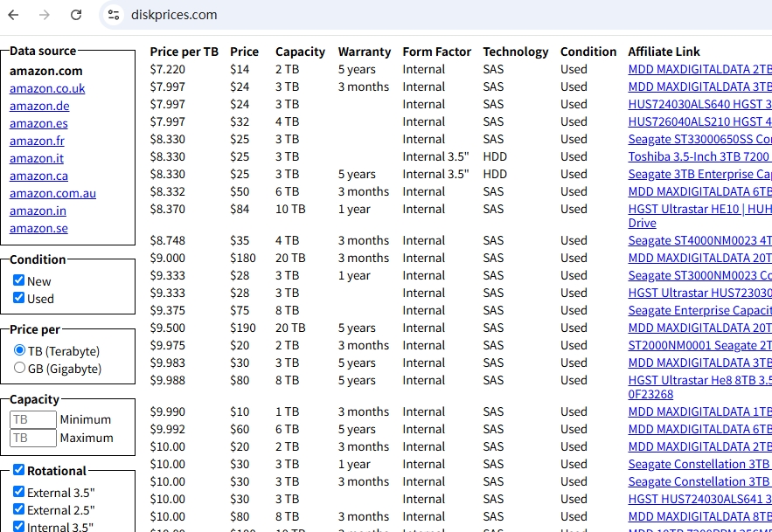Click the $9.375 price per TB cell
This screenshot has width=772, height=532.
pyautogui.click(x=167, y=310)
